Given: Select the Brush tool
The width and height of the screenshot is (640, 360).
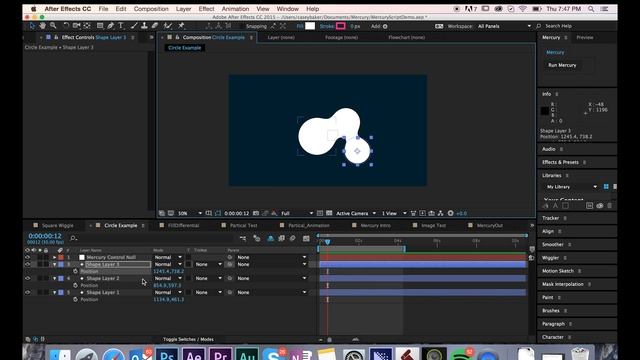Looking at the screenshot, I should point(134,26).
